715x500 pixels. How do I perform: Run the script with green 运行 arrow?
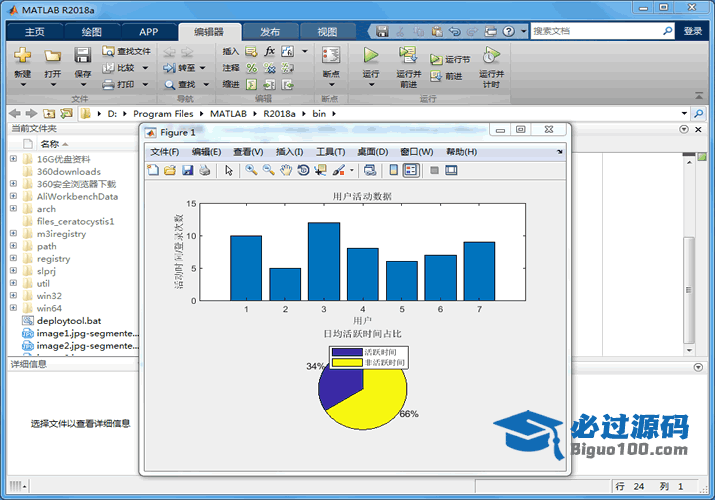(371, 55)
